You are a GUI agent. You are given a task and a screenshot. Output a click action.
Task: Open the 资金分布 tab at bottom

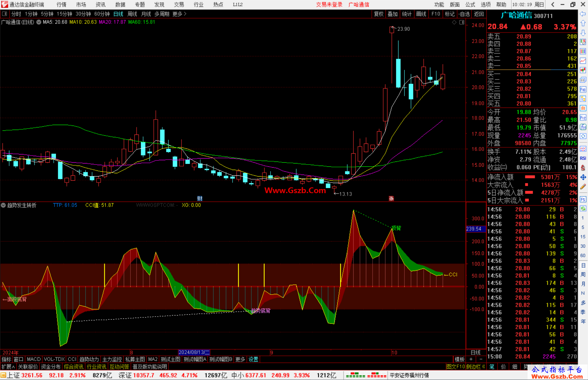pos(51,367)
